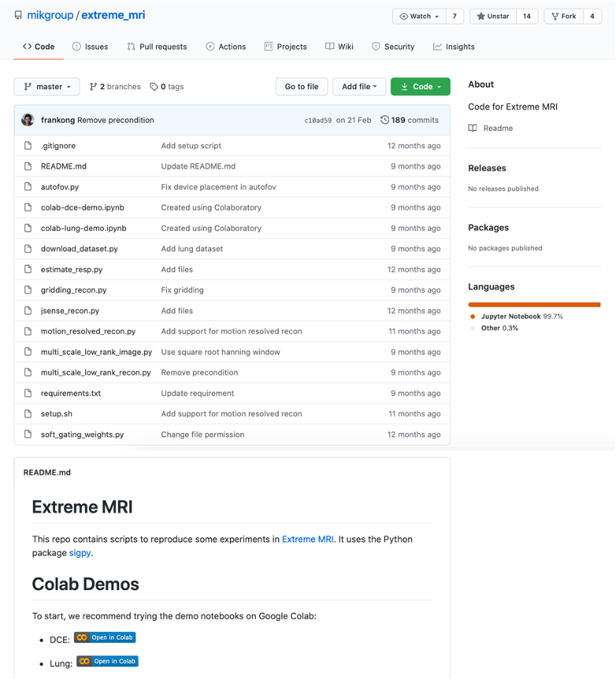The height and width of the screenshot is (679, 616).
Task: Fork the repository with the Fork button
Action: 563,17
